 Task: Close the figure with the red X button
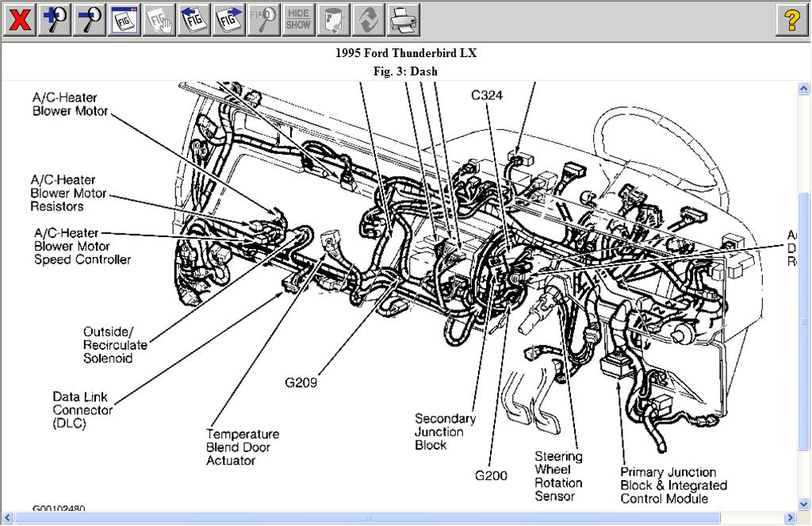tap(20, 20)
